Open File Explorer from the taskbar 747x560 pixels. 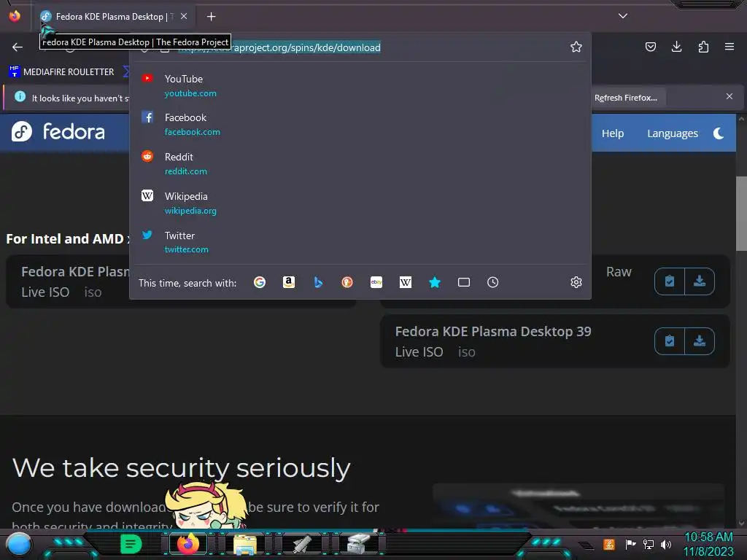point(245,545)
